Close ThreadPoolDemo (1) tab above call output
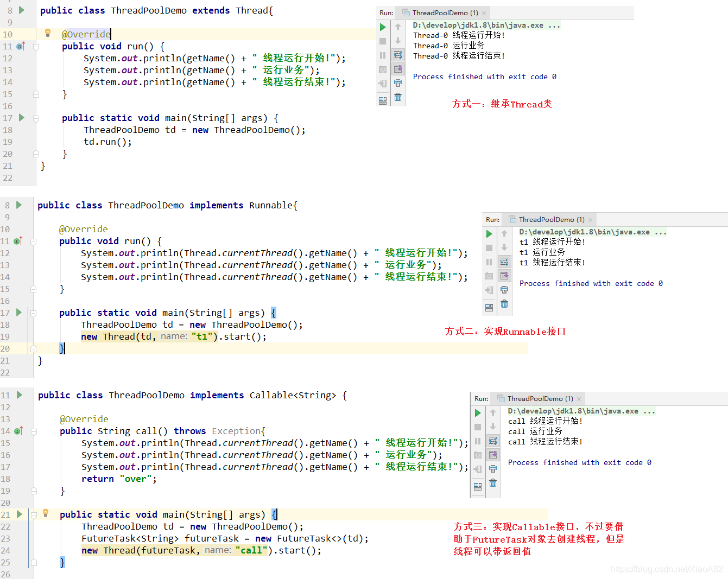Screen dimensions: 728x579 click(x=579, y=399)
